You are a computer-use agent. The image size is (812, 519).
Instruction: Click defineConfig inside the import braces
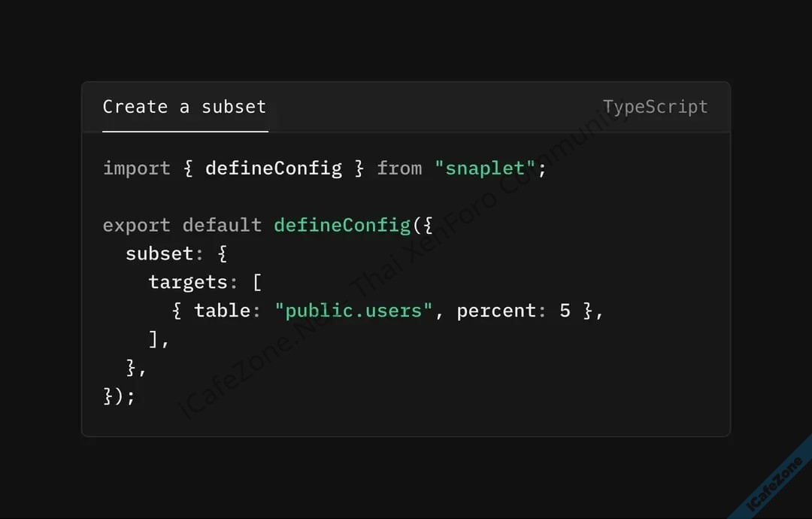273,168
